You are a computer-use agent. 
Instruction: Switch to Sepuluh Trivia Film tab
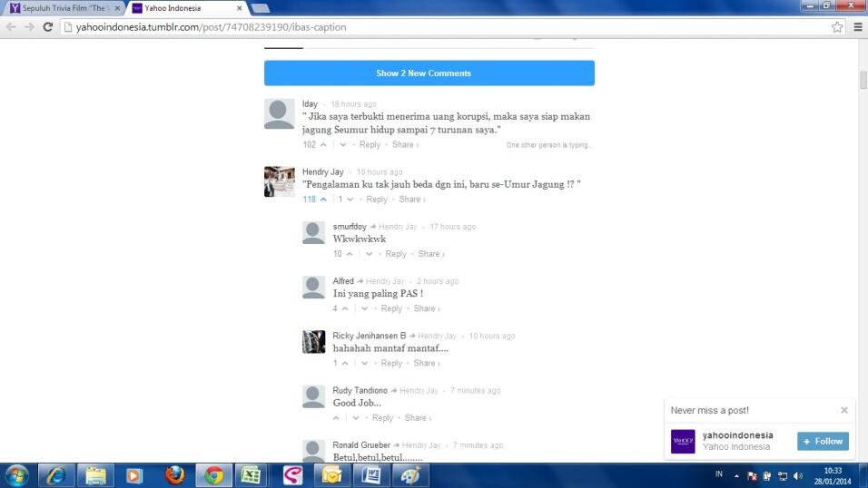[x=64, y=8]
